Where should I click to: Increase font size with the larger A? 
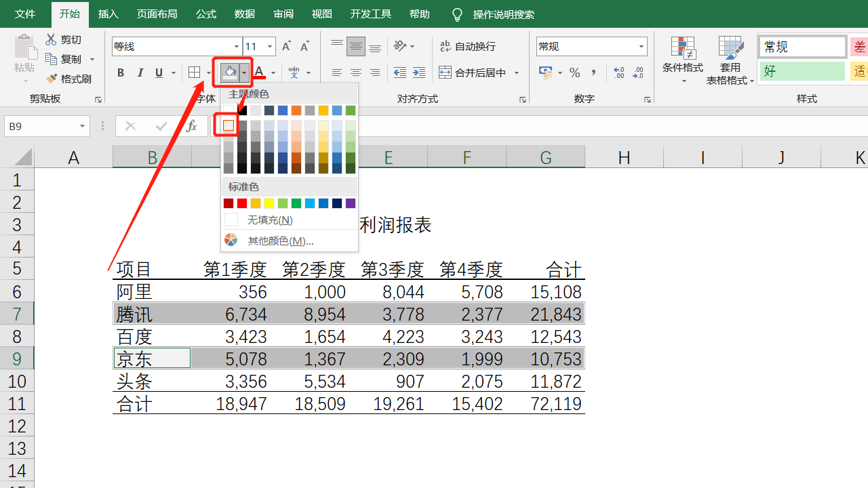286,46
